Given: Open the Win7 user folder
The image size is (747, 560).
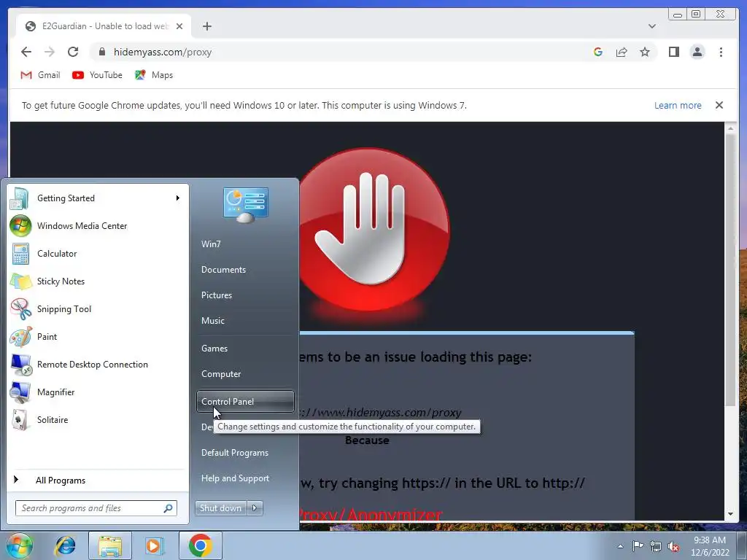Looking at the screenshot, I should [x=245, y=244].
